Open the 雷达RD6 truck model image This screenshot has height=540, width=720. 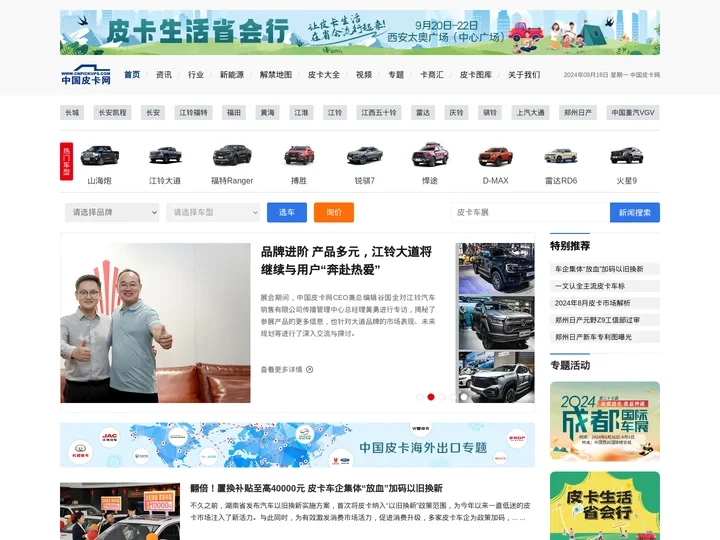(561, 156)
